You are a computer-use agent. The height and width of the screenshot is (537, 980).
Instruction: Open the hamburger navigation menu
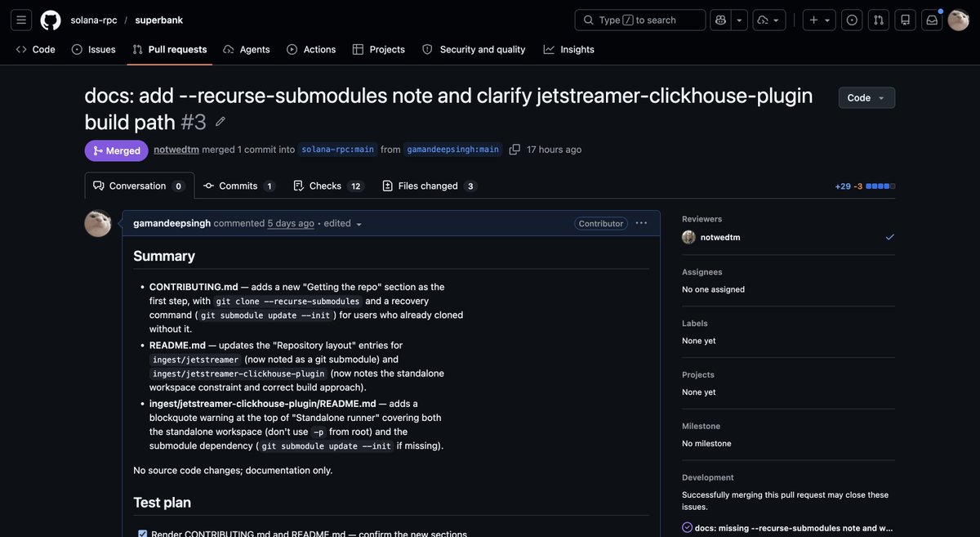coord(21,20)
